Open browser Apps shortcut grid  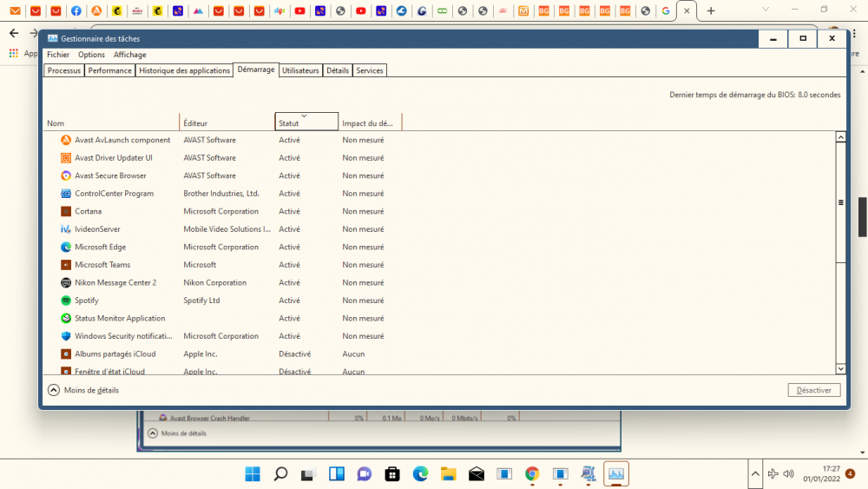click(13, 53)
